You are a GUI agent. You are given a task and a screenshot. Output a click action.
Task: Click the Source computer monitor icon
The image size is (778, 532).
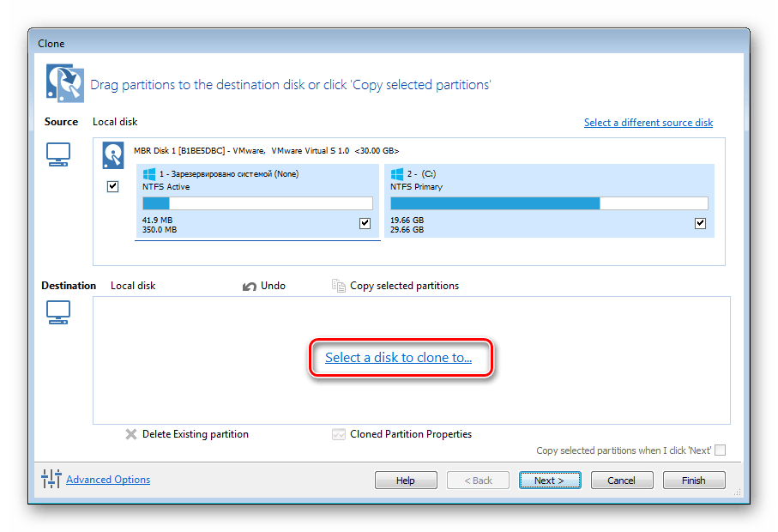[58, 155]
